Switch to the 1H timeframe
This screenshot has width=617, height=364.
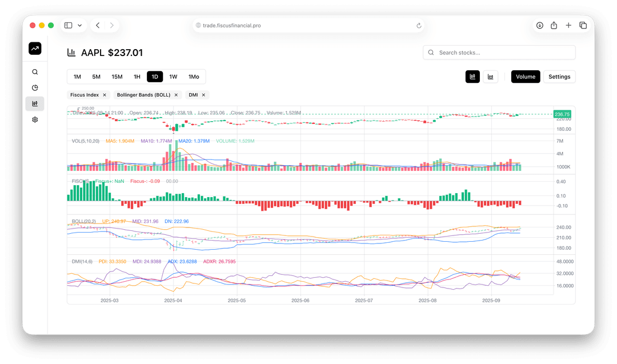click(137, 76)
